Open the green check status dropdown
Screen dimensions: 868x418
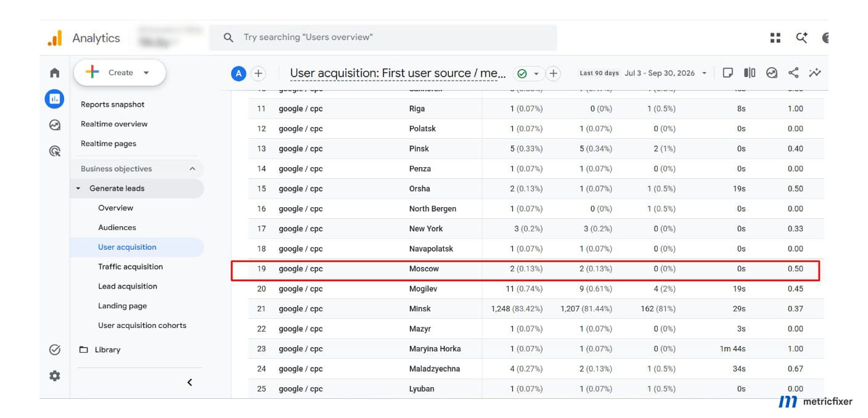[x=529, y=74]
